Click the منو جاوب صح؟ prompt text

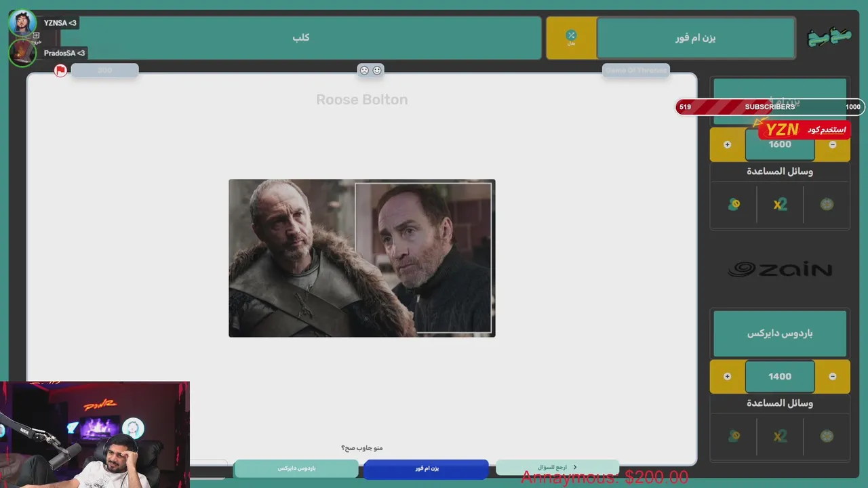(x=362, y=448)
